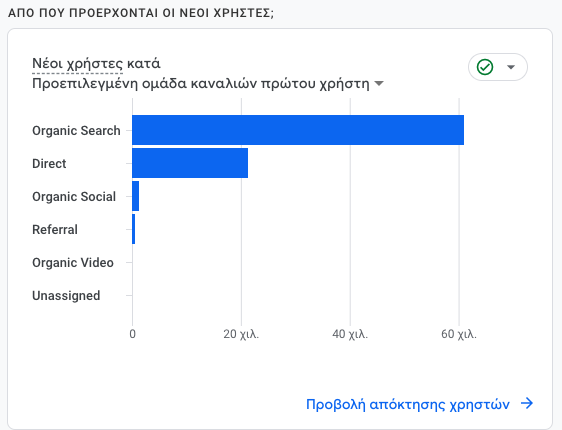Click the Unassigned channel label

click(66, 296)
